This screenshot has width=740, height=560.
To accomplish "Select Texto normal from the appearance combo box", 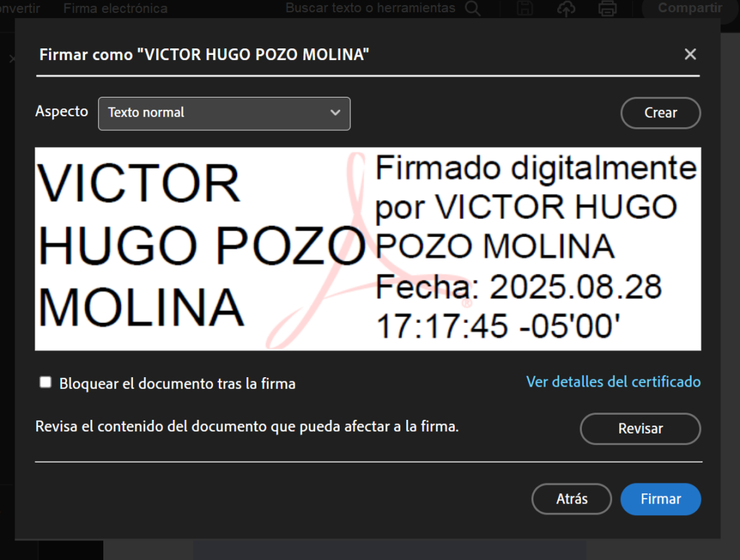I will (224, 113).
